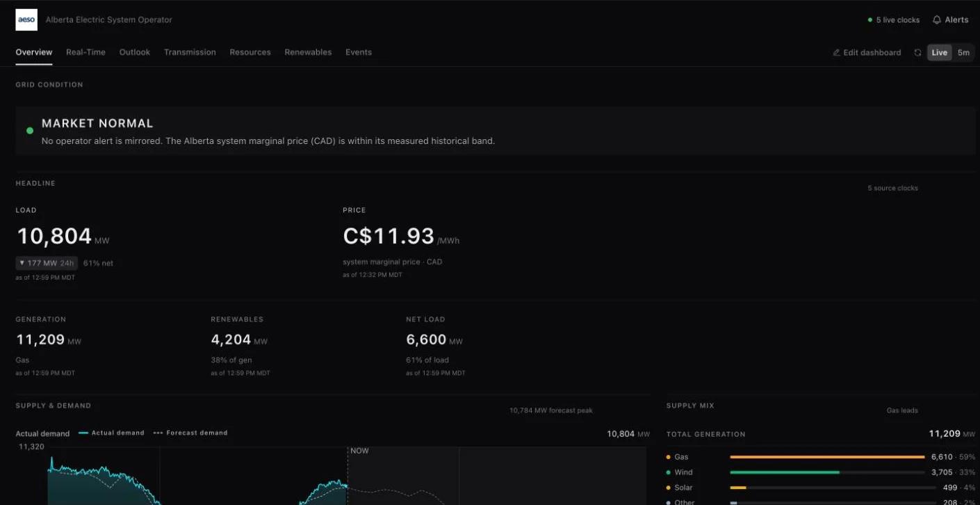Screen dimensions: 980x505
Task: Open the Transmission tab
Action: coord(190,52)
